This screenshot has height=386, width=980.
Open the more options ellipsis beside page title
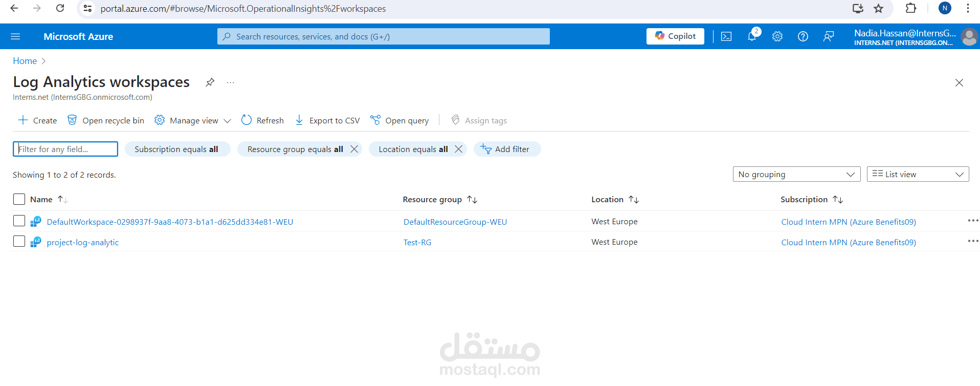(231, 82)
